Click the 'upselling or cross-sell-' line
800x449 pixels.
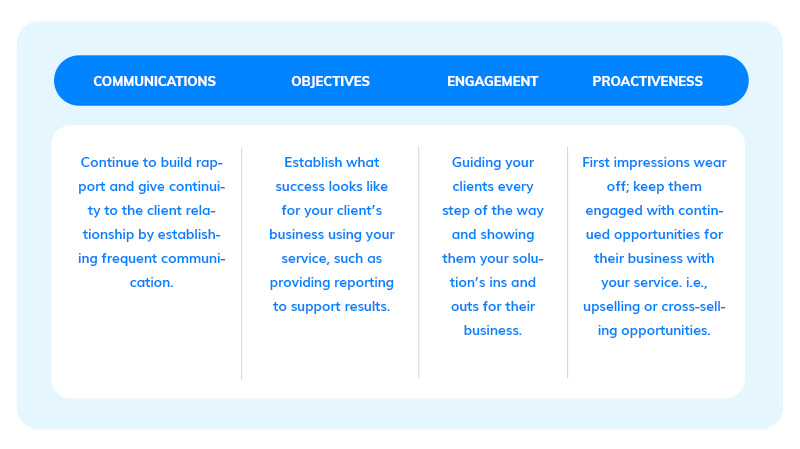[x=654, y=306]
